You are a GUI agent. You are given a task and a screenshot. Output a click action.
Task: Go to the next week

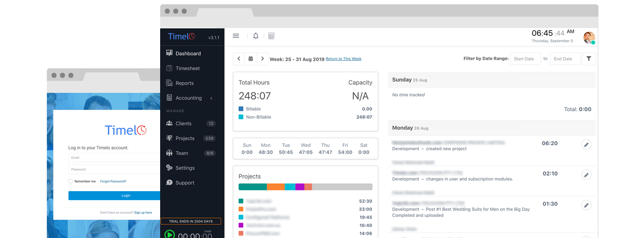click(x=262, y=59)
